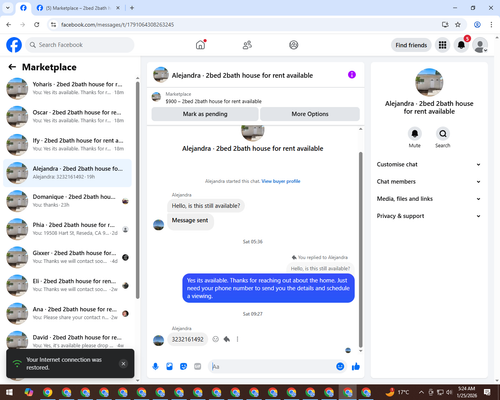
Task: Open the account profile avatar menu
Action: [x=480, y=45]
